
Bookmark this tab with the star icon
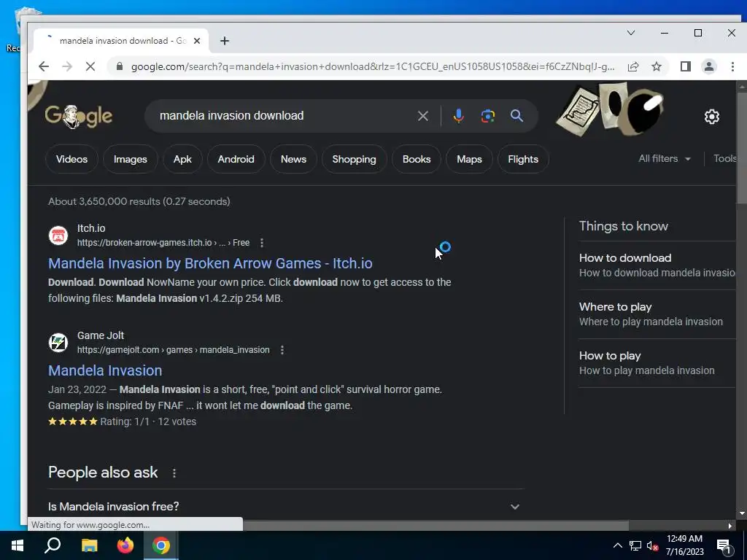[x=657, y=66]
